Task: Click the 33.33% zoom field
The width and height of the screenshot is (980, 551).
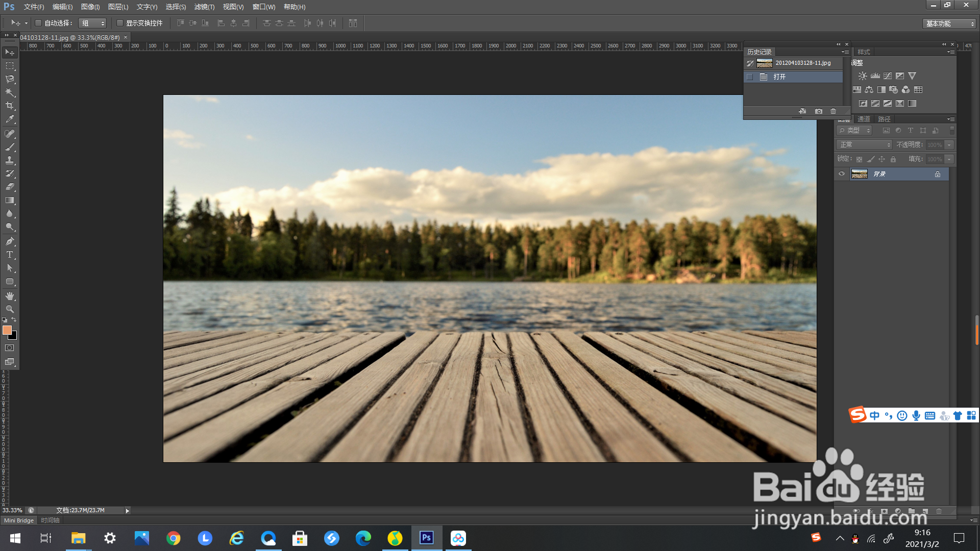Action: click(13, 510)
